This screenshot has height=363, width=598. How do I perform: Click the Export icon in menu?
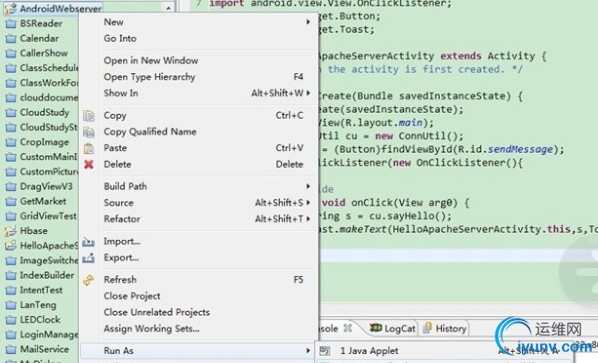[x=88, y=258]
